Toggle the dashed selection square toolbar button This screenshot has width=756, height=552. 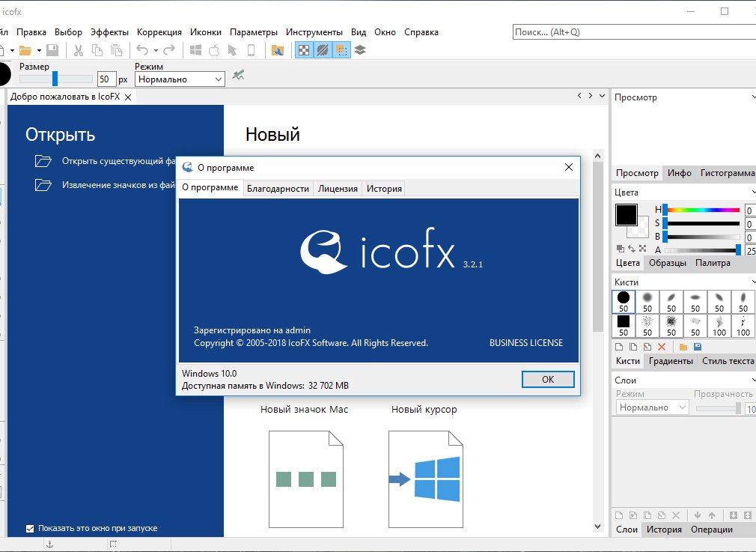(x=341, y=50)
